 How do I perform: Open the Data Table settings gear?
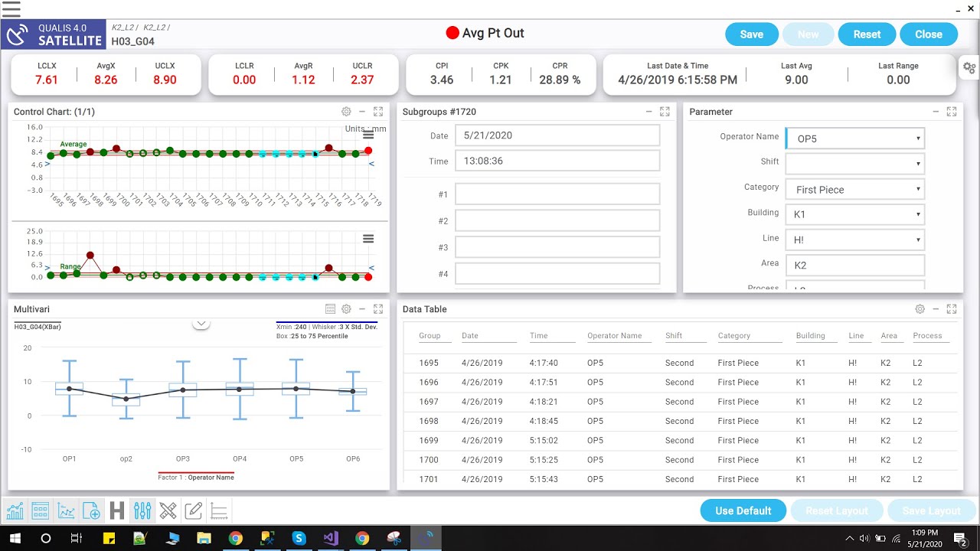920,309
